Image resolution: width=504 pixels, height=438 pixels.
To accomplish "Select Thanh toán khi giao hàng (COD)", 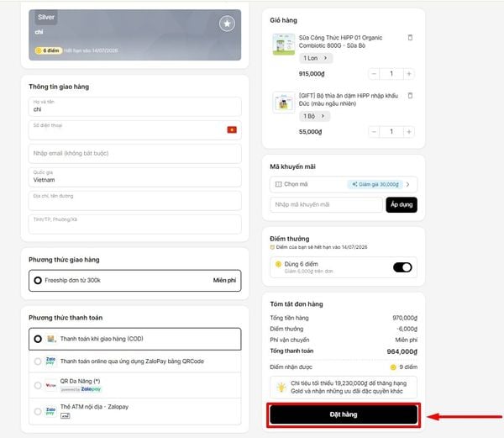I will 38,339.
